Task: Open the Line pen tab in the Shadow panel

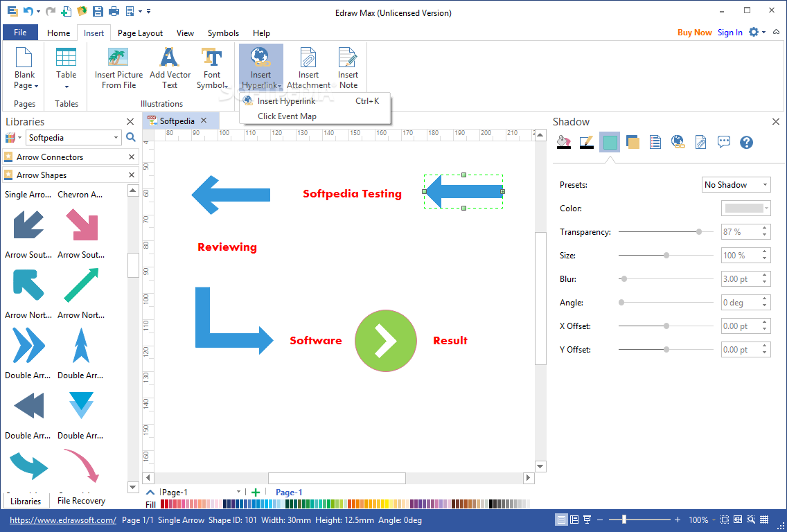Action: pos(586,143)
